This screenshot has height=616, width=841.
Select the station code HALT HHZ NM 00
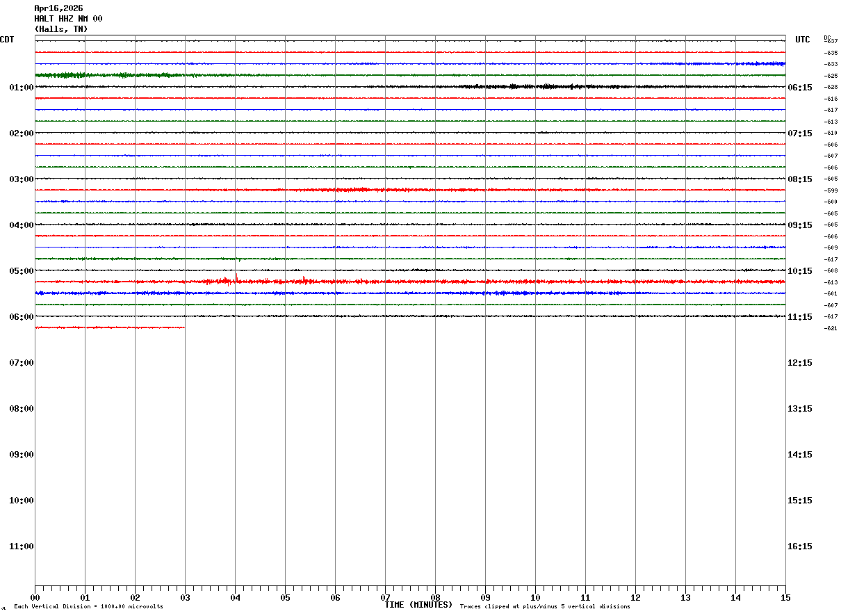tap(68, 19)
